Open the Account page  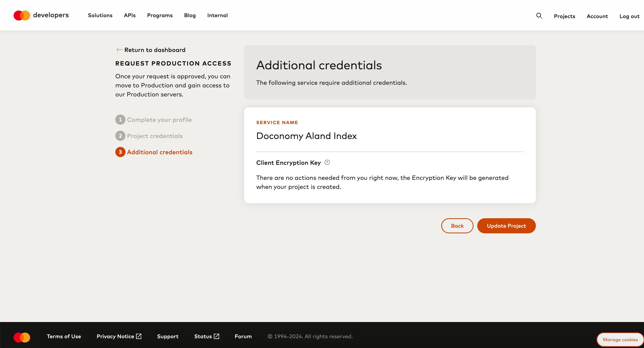coord(597,16)
